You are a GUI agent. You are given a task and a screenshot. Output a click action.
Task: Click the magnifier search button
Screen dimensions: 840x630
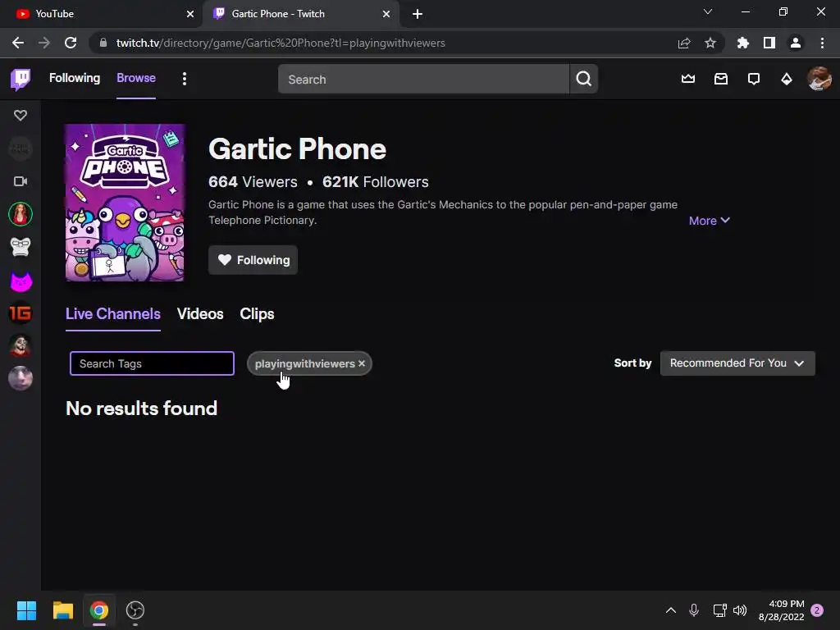click(584, 80)
